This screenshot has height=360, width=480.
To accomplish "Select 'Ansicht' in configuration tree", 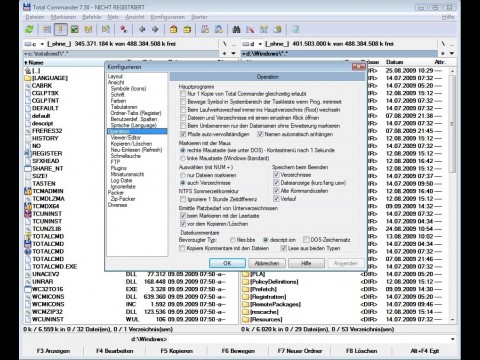I will [116, 82].
